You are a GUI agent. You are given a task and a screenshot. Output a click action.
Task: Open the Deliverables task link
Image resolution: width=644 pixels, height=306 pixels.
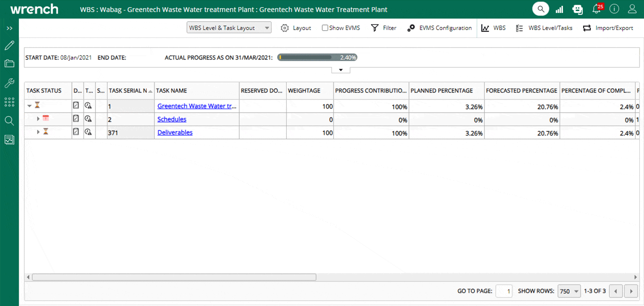pos(175,132)
